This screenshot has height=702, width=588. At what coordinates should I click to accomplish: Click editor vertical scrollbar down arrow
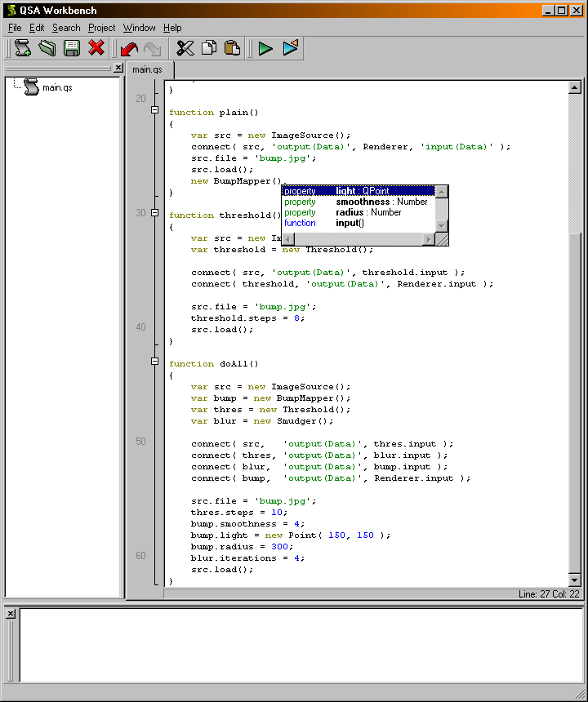pyautogui.click(x=575, y=580)
